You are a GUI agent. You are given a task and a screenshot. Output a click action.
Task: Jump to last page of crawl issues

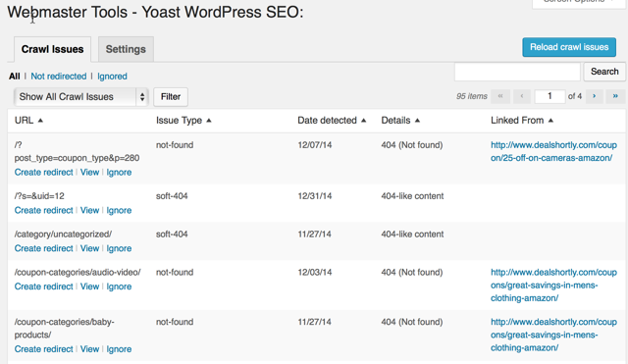click(615, 96)
